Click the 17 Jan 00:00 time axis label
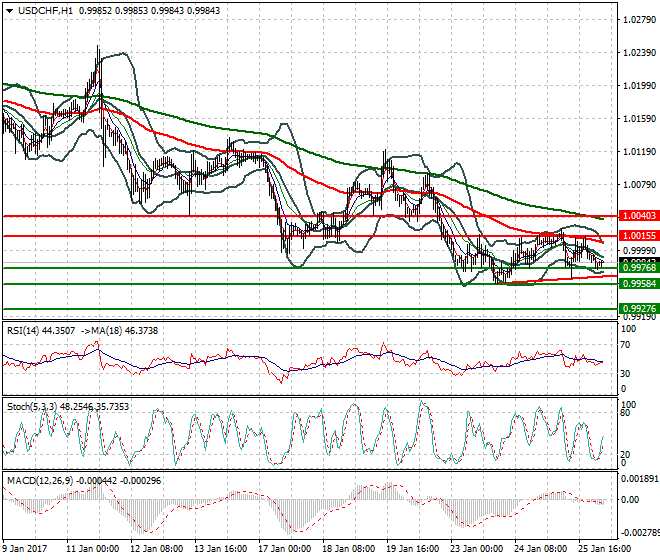The image size is (660, 560). [x=285, y=549]
